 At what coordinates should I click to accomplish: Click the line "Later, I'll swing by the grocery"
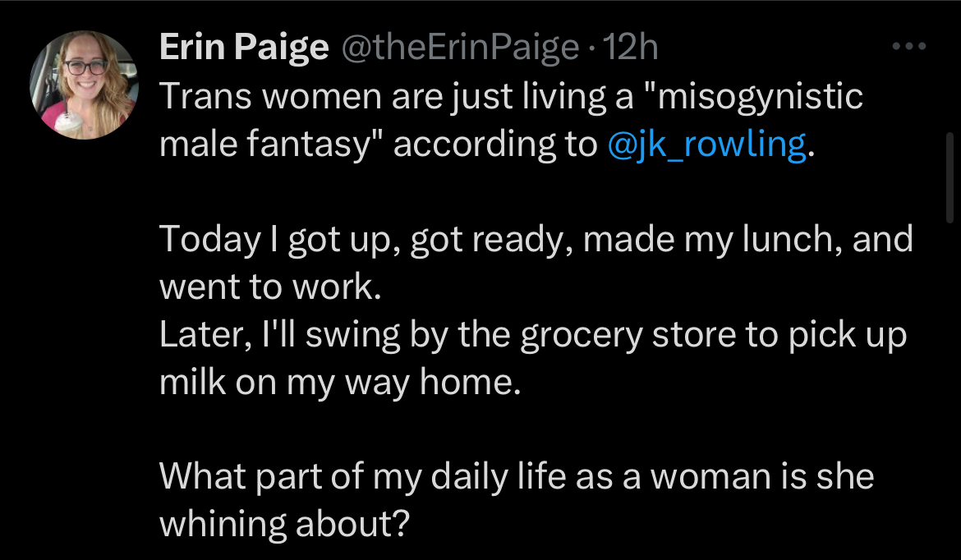point(532,335)
